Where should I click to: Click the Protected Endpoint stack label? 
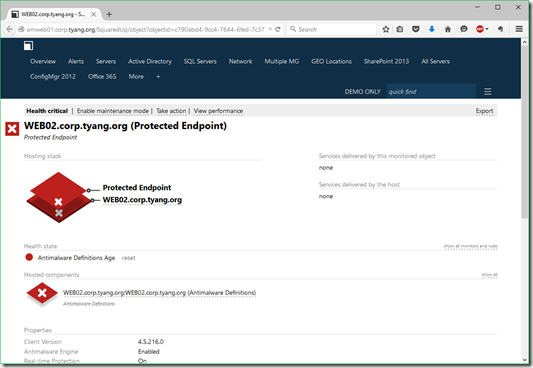point(137,188)
